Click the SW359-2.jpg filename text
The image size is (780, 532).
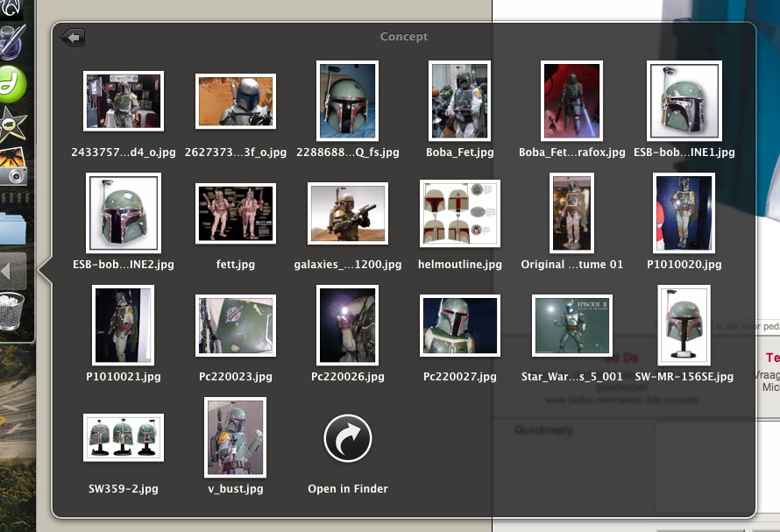pos(124,489)
